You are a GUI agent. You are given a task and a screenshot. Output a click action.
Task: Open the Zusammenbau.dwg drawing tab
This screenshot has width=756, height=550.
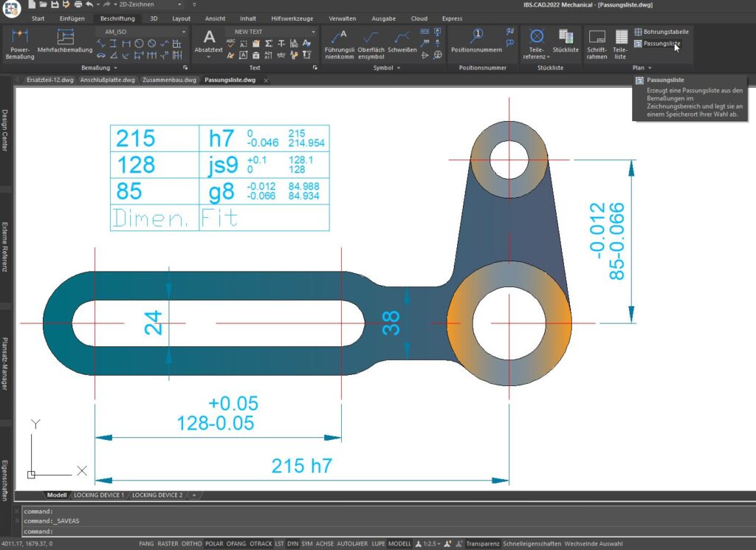pos(168,80)
